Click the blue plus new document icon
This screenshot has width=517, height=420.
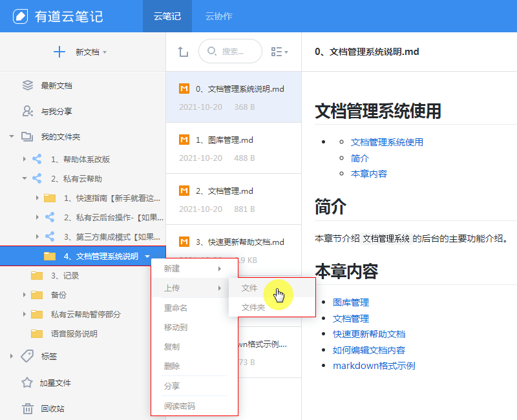pos(59,52)
